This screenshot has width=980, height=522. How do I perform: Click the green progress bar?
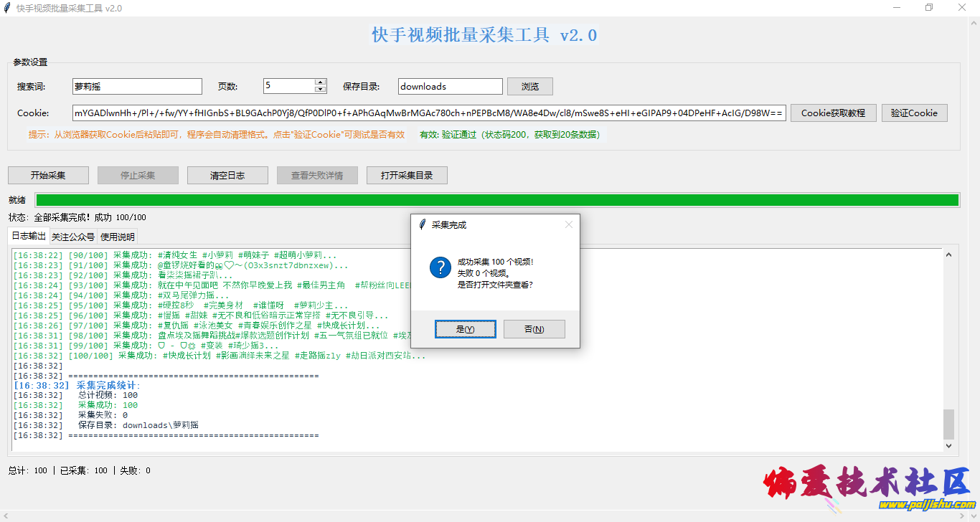pyautogui.click(x=497, y=200)
